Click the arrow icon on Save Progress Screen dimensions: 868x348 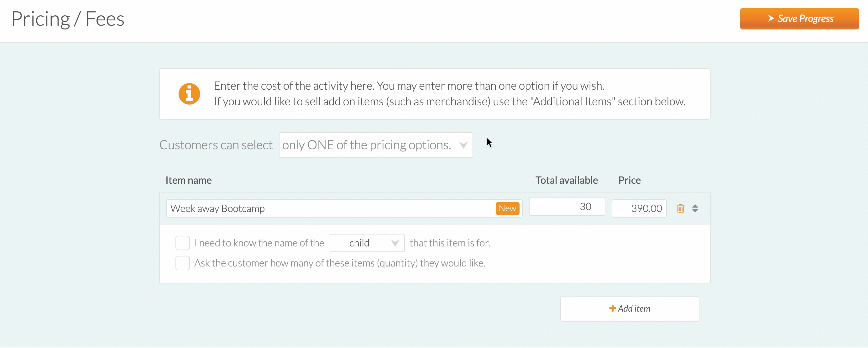pyautogui.click(x=771, y=18)
